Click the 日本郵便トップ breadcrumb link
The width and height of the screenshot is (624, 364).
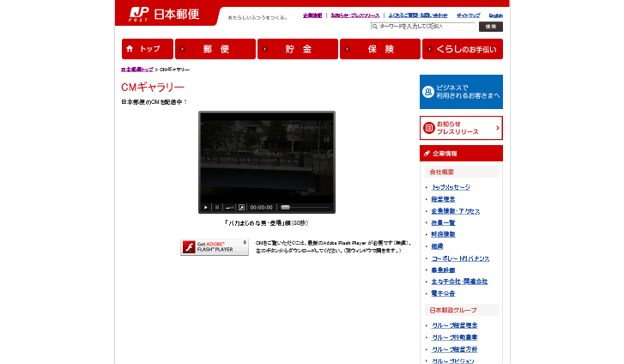[137, 70]
